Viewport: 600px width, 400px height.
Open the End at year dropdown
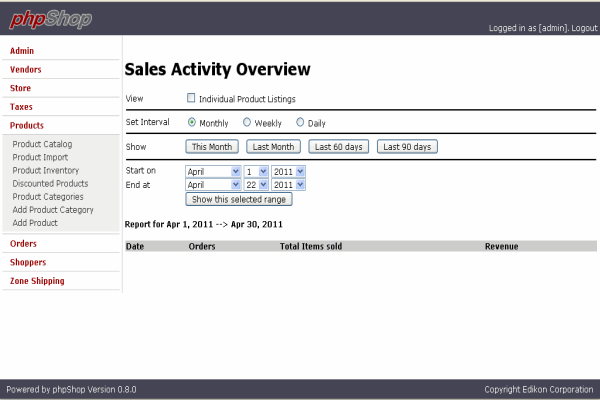[288, 185]
